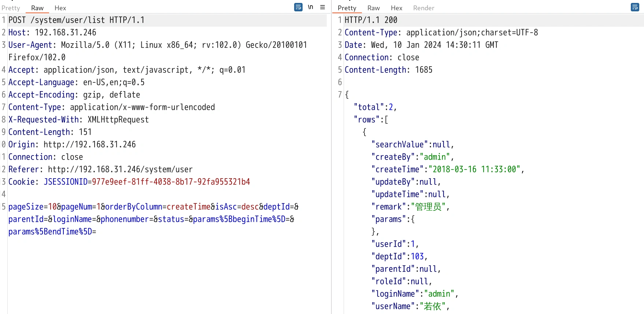Click the orderByColumn parameter in request body
This screenshot has width=644, height=314.
coord(133,207)
